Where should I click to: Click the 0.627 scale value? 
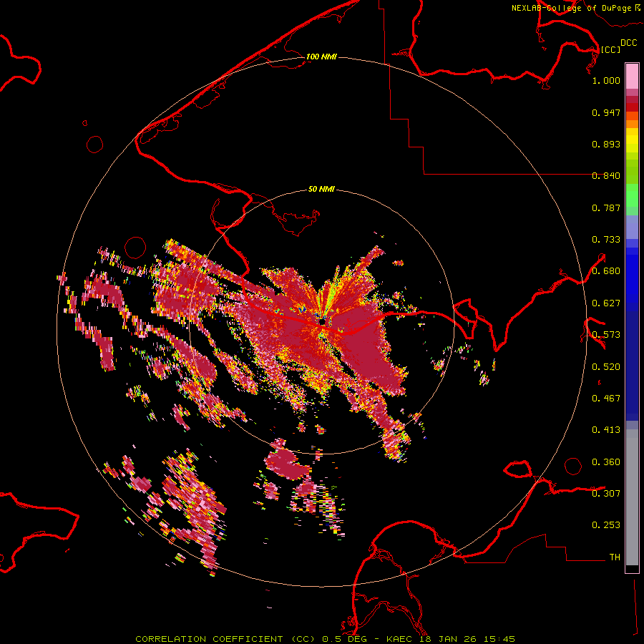606,303
